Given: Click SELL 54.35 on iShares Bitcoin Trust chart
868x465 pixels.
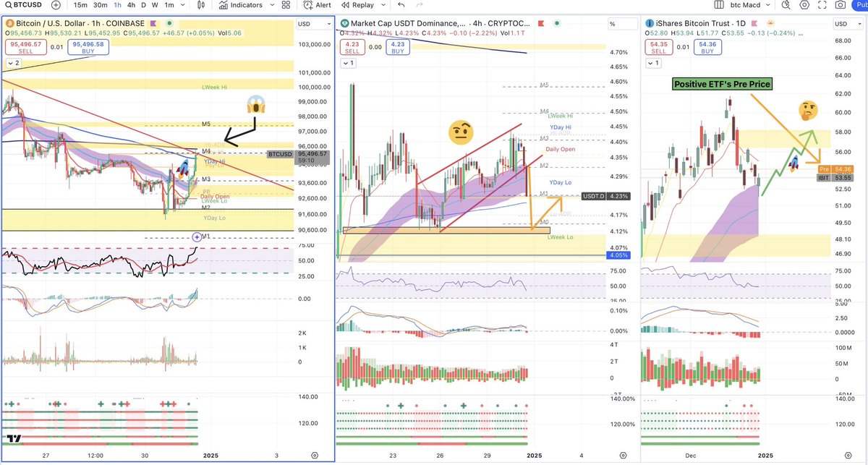Looking at the screenshot, I should (x=658, y=46).
